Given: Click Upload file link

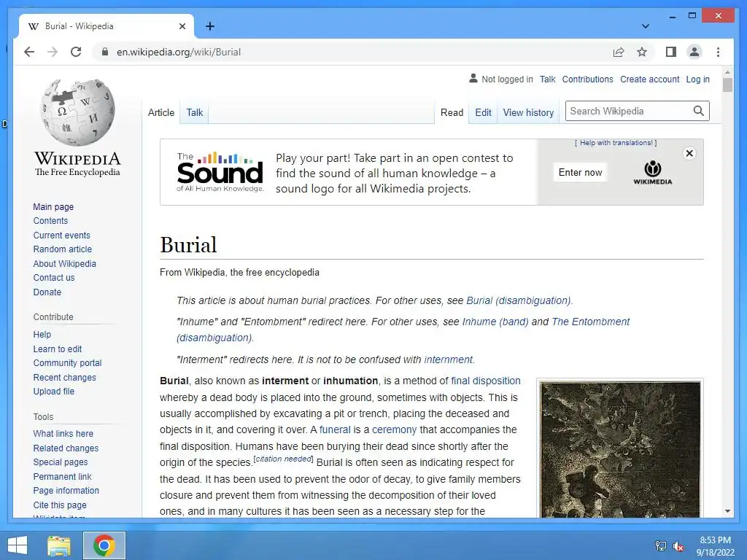Looking at the screenshot, I should (x=53, y=392).
